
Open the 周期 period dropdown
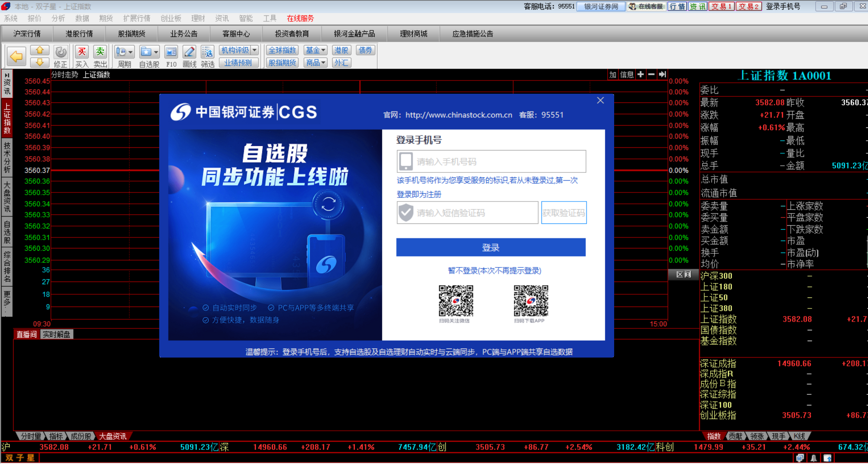click(x=124, y=56)
